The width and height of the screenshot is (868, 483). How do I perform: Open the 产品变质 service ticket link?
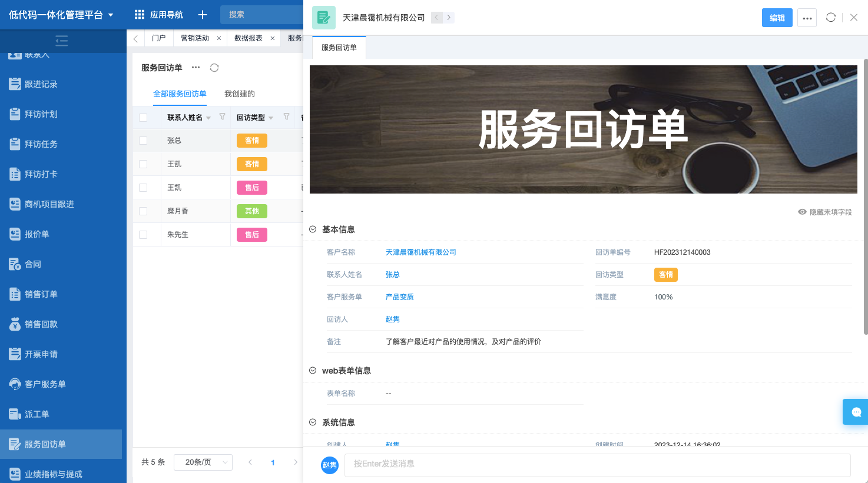tap(400, 297)
